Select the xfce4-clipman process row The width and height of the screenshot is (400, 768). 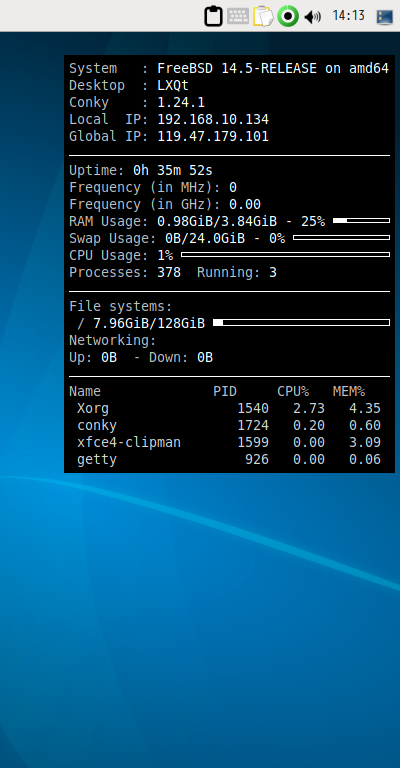229,442
